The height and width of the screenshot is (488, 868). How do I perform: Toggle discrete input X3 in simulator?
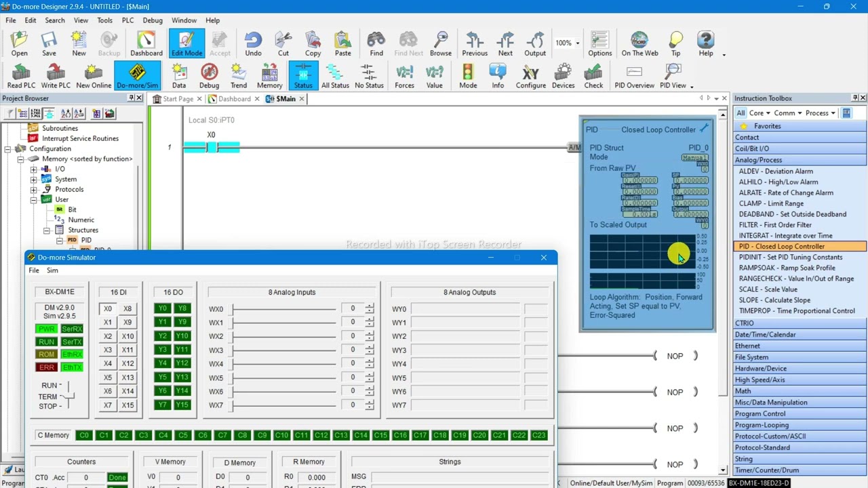(108, 350)
